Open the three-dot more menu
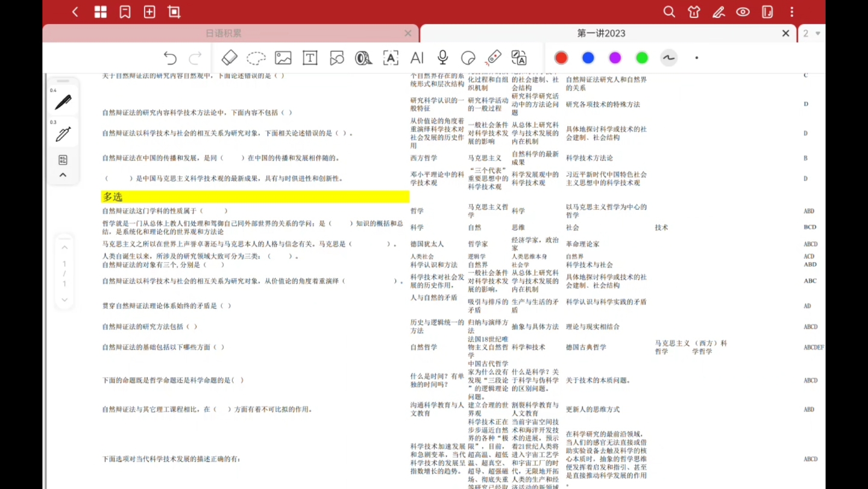 [792, 12]
